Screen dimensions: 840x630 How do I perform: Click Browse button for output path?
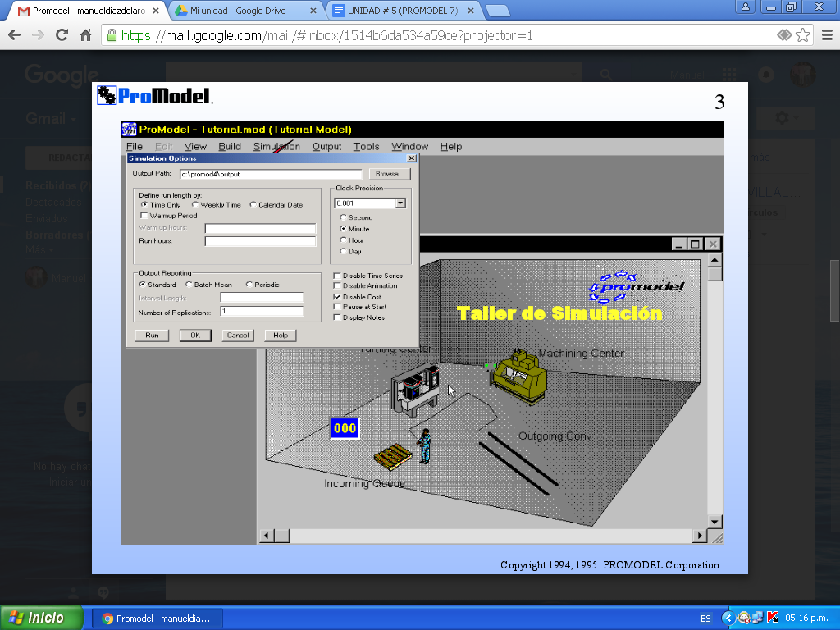tap(390, 174)
